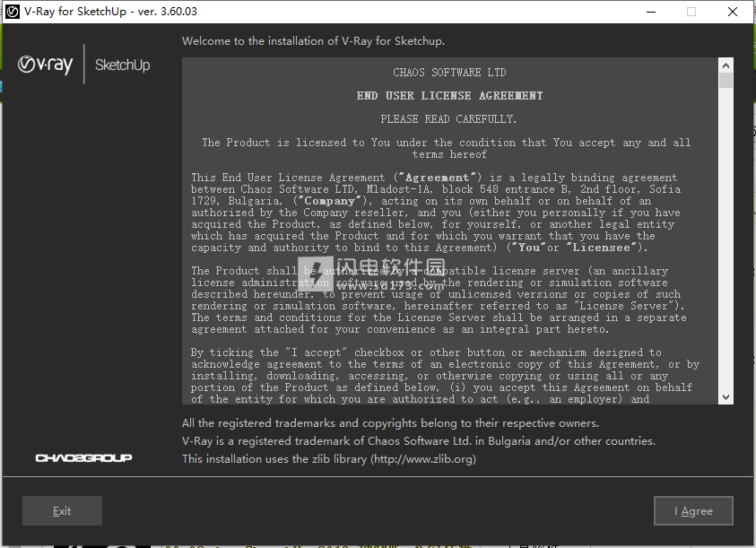Click the license scrollbar down arrow
Viewport: 756px width, 548px height.
click(x=726, y=397)
